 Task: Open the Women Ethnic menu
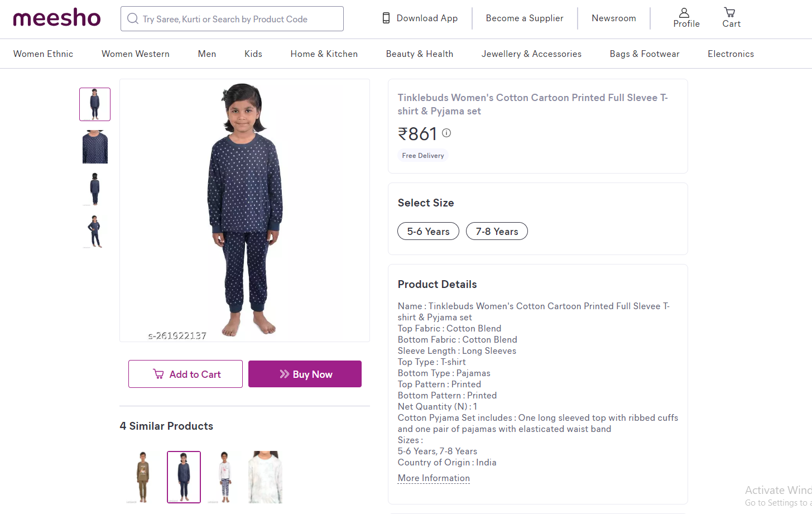click(44, 54)
